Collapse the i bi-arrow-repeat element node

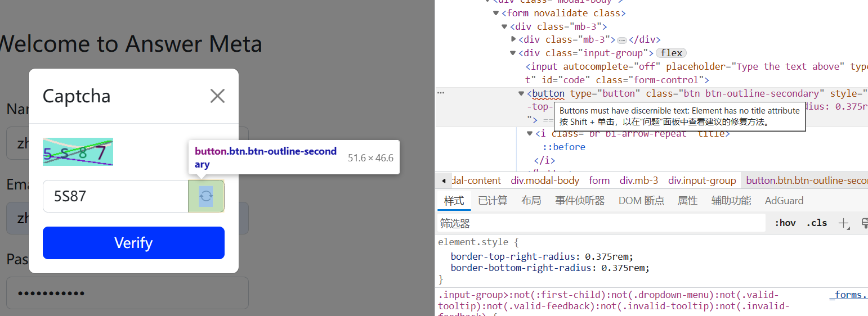pos(530,133)
